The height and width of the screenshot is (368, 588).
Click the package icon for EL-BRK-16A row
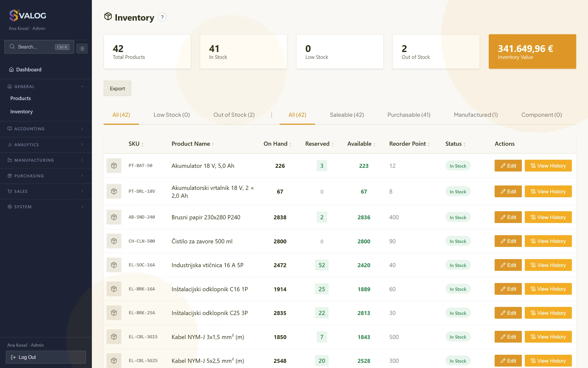click(114, 289)
